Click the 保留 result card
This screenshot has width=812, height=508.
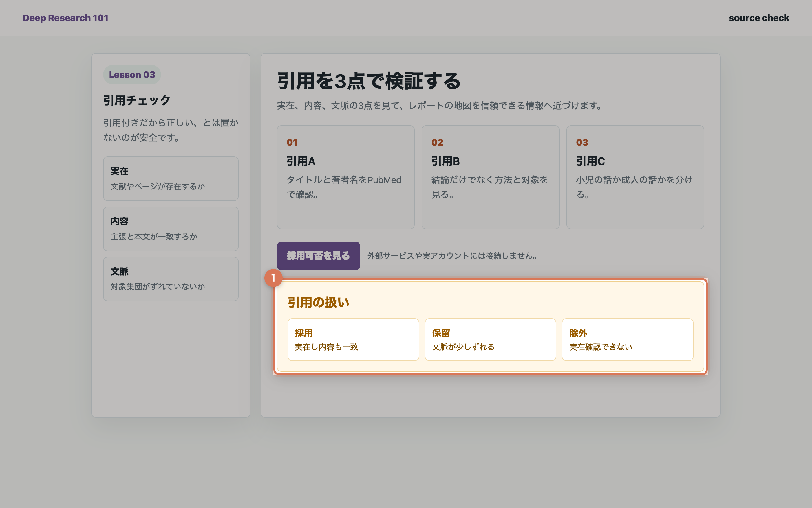490,339
